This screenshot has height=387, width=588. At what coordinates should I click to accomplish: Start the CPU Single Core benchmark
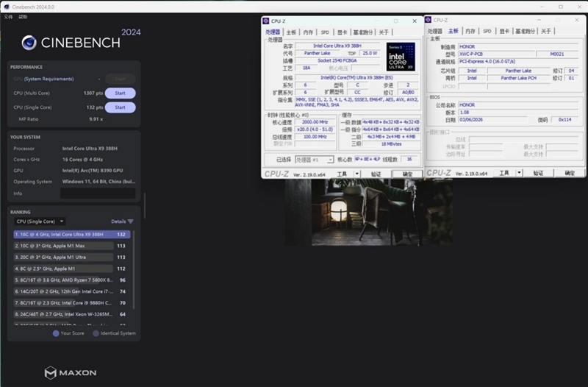tap(120, 107)
